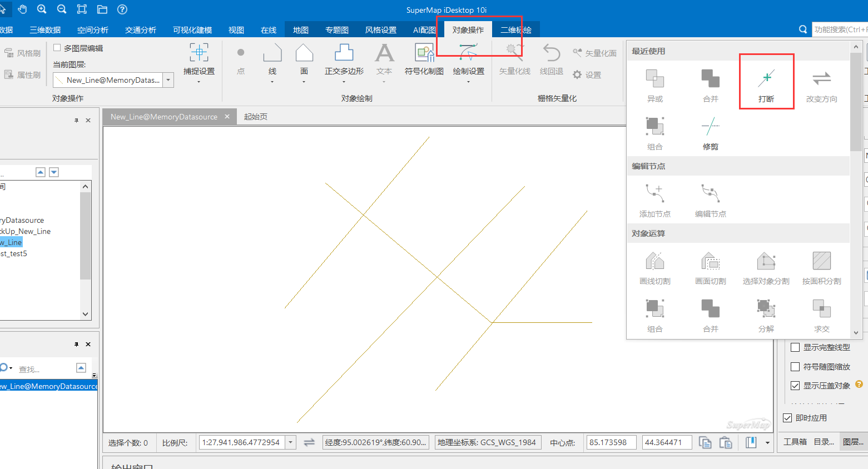
Task: Switch to the 专题图 ribbon tab
Action: 337,30
